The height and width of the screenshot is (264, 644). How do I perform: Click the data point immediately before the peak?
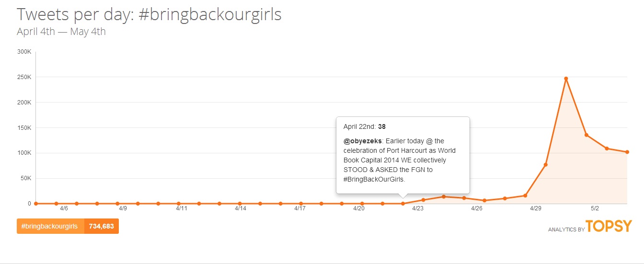[x=546, y=165]
